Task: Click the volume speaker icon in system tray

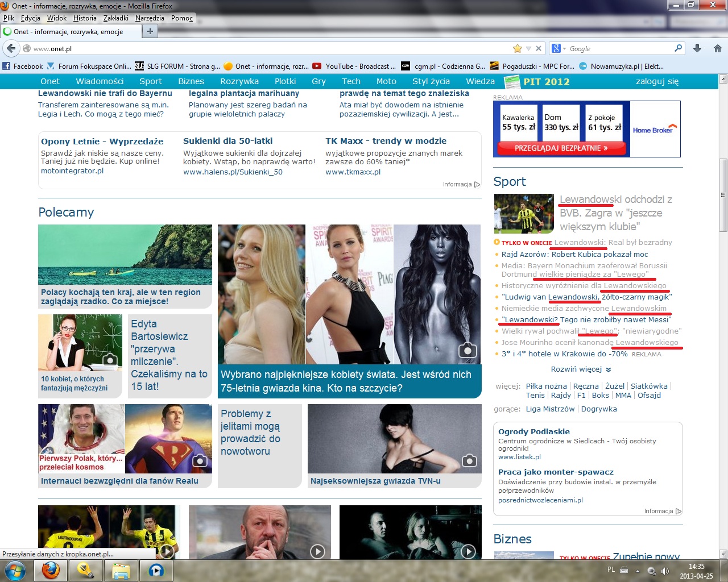Action: point(665,571)
